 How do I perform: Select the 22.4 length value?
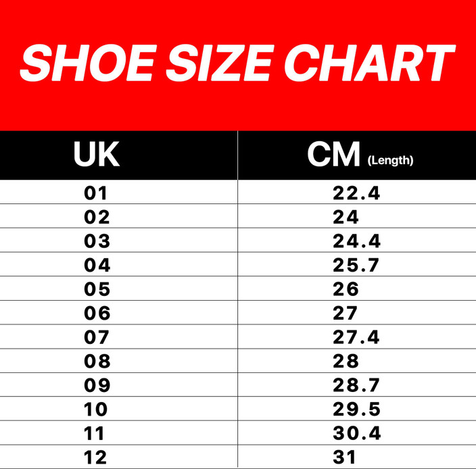click(x=356, y=193)
